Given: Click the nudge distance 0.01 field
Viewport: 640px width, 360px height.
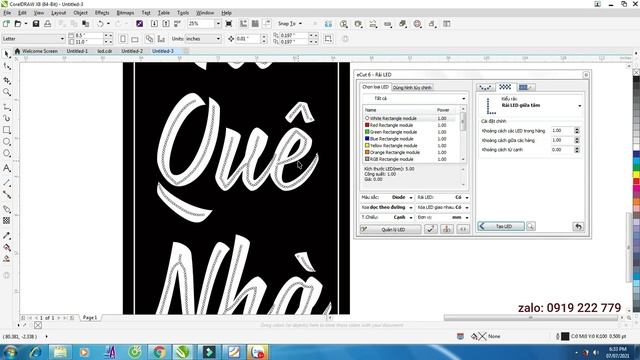Looking at the screenshot, I should coord(248,39).
